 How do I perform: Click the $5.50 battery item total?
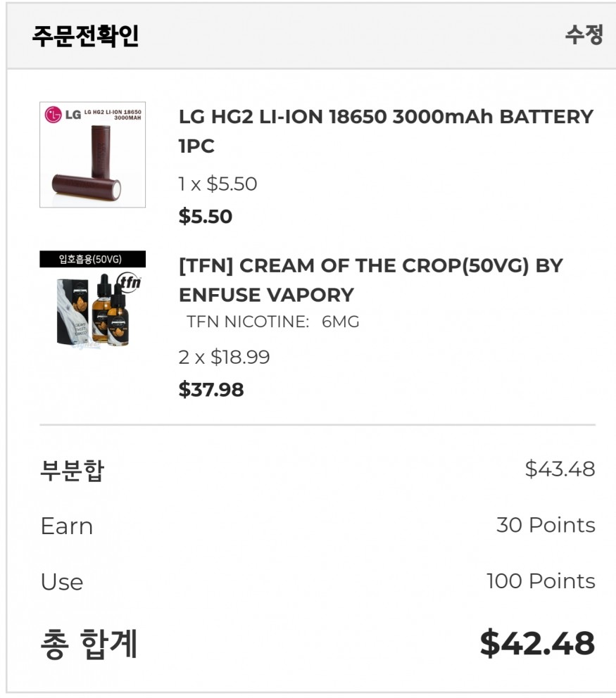tap(205, 217)
